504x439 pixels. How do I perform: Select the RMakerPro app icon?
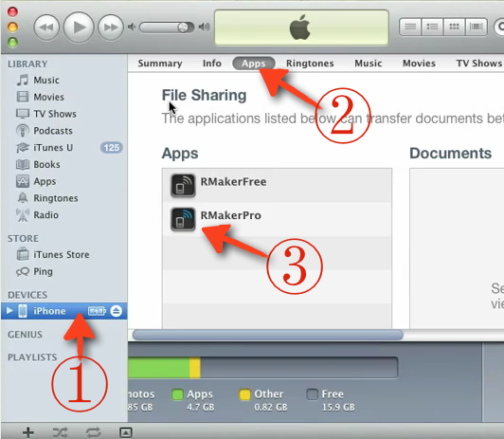point(183,219)
